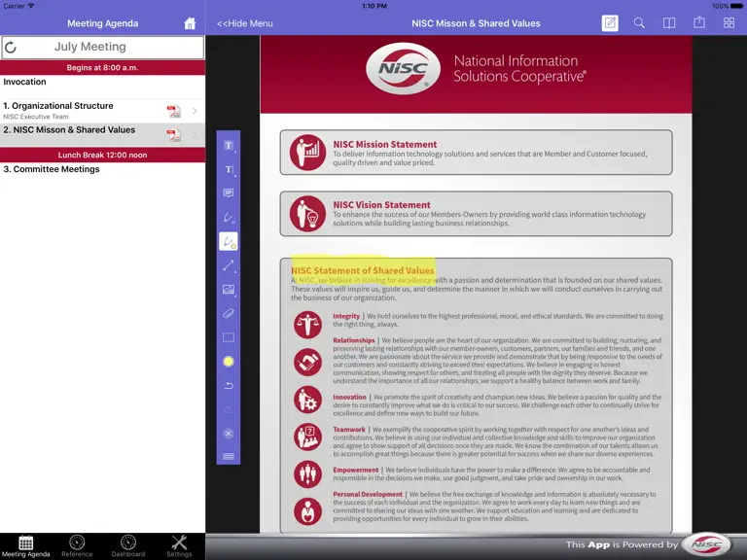The image size is (747, 560).
Task: Select the text box annotation tool
Action: tap(229, 145)
